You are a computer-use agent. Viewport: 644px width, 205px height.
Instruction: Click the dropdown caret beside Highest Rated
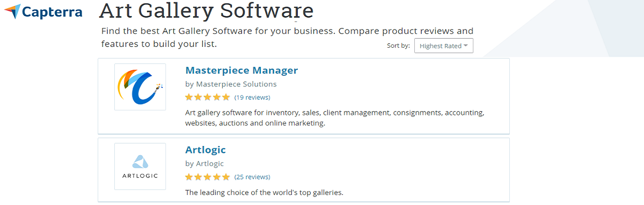[x=466, y=46]
